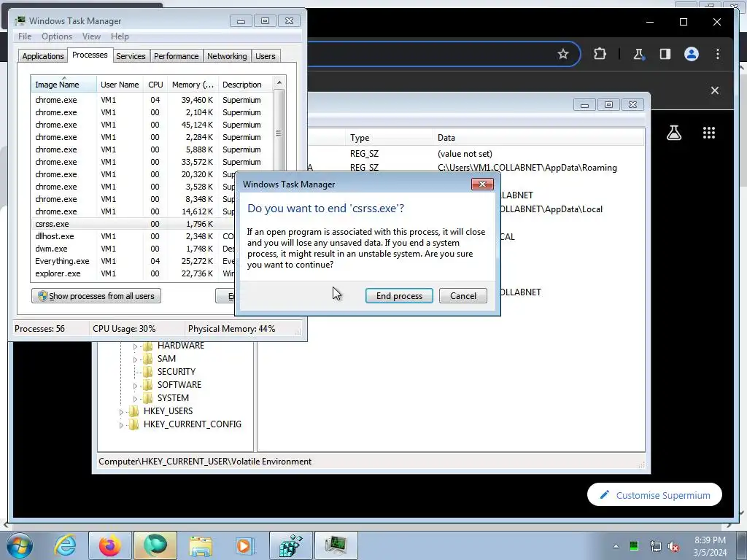The width and height of the screenshot is (747, 560).
Task: Click the flask icon on the new tab page
Action: pyautogui.click(x=673, y=133)
